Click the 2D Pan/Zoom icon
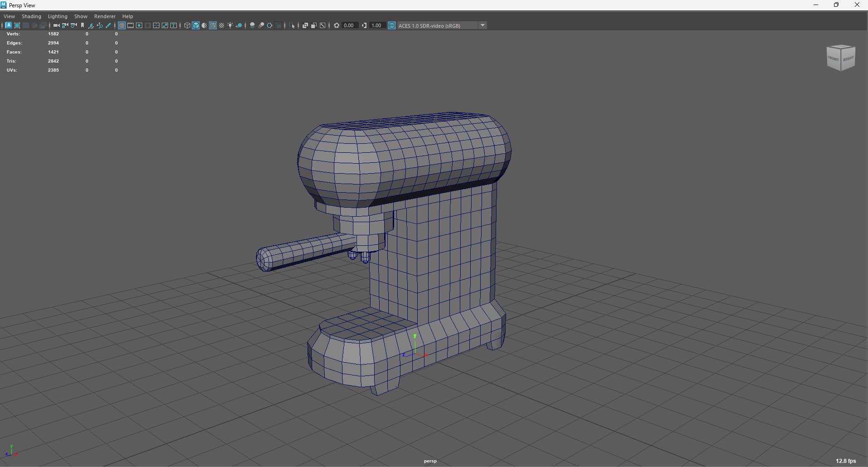The image size is (868, 467). pos(100,25)
